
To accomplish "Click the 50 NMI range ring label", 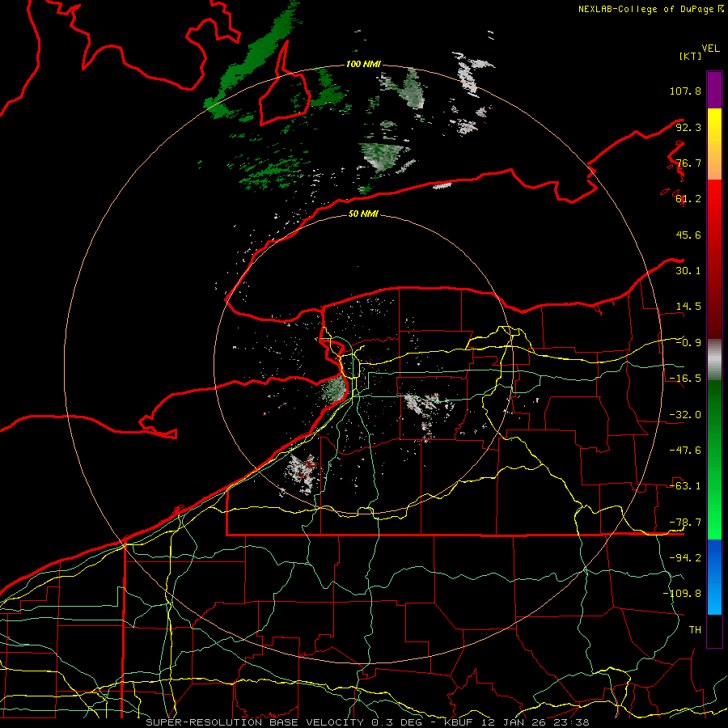I will click(363, 214).
